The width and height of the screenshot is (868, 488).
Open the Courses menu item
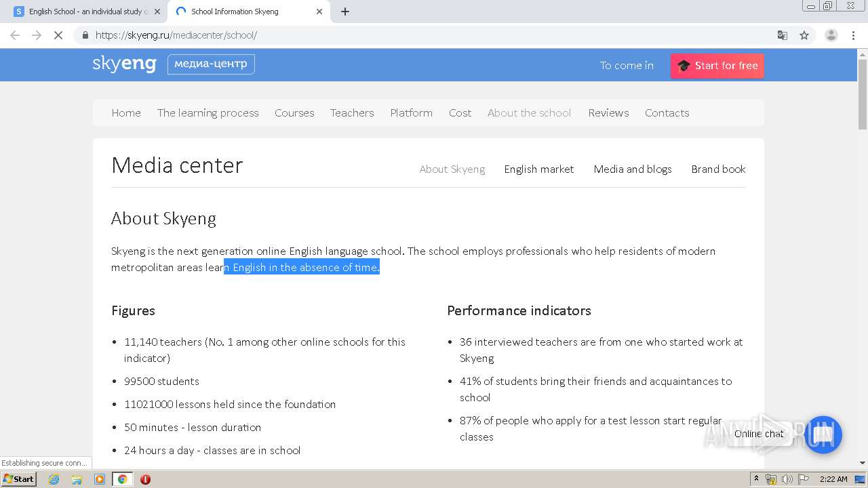click(x=294, y=113)
